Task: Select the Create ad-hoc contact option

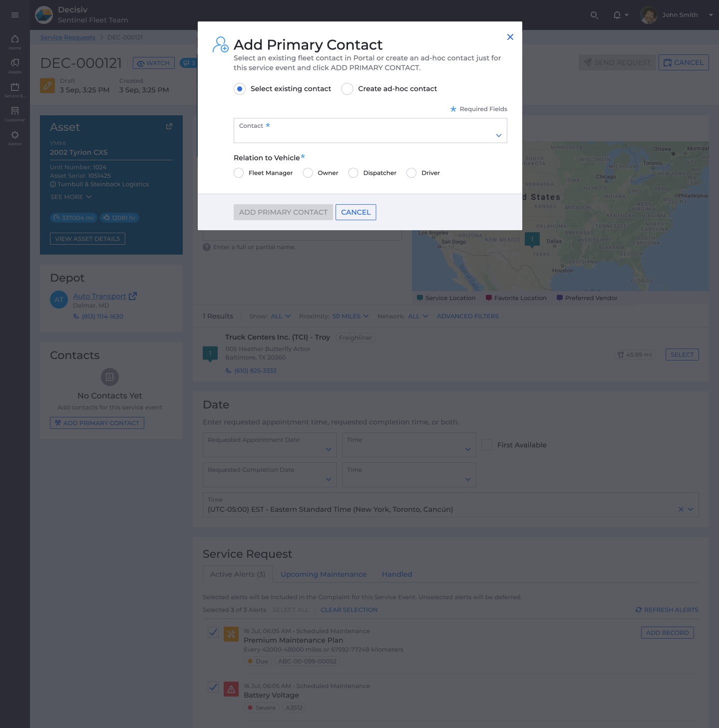Action: tap(348, 88)
